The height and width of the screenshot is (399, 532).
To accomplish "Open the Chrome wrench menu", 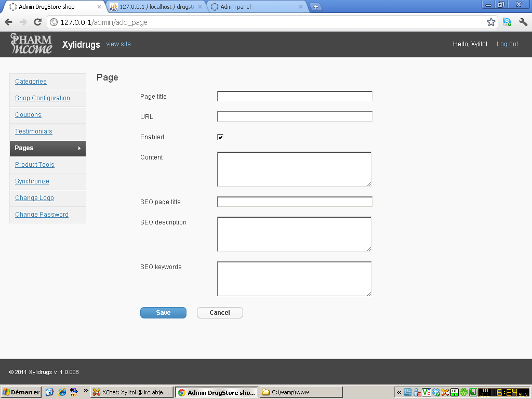I will tap(523, 22).
